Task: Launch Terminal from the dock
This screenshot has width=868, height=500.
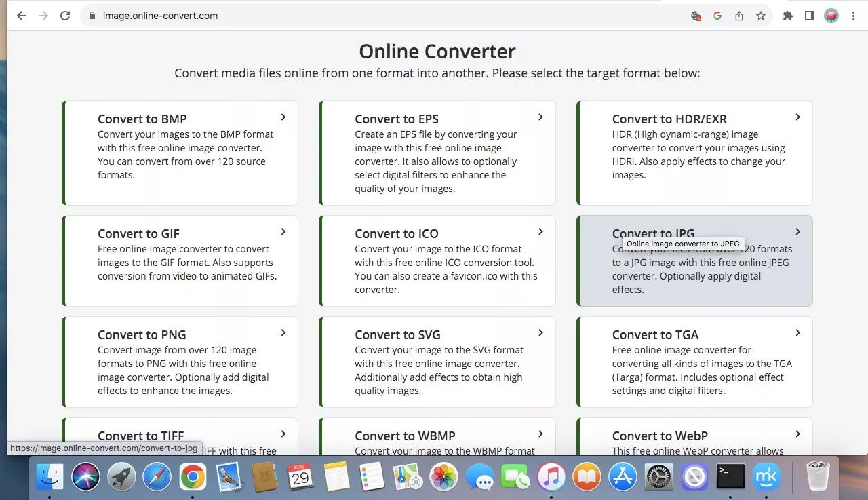Action: (730, 476)
